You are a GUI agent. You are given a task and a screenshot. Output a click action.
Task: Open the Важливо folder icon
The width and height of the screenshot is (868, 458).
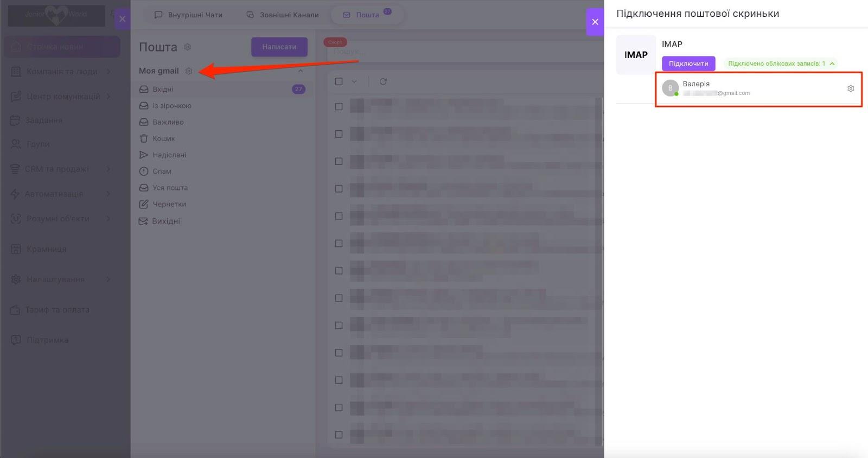pos(144,122)
